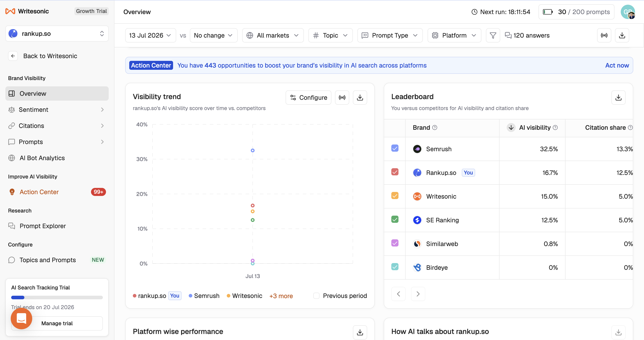644x340 pixels.
Task: Click the Citation share help icon
Action: point(630,127)
